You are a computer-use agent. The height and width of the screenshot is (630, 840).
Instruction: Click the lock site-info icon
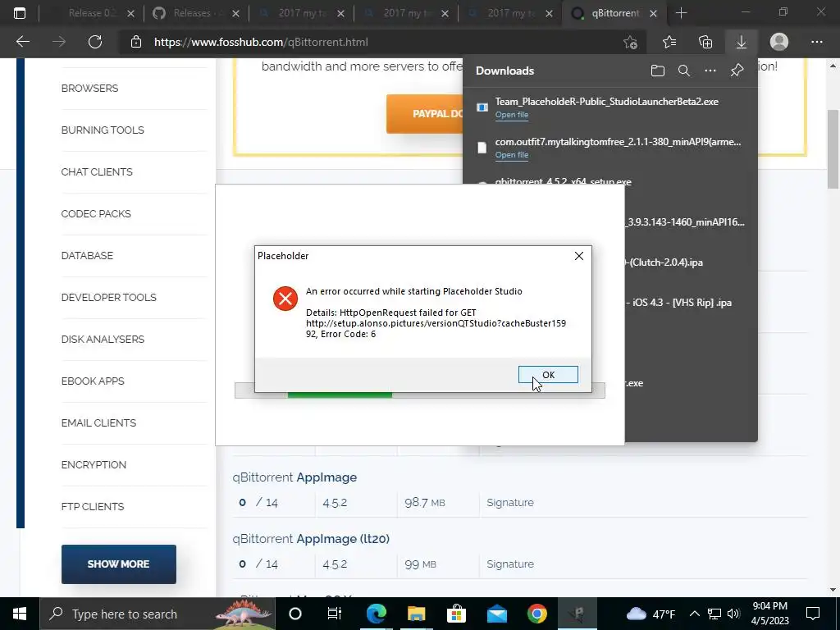[136, 42]
